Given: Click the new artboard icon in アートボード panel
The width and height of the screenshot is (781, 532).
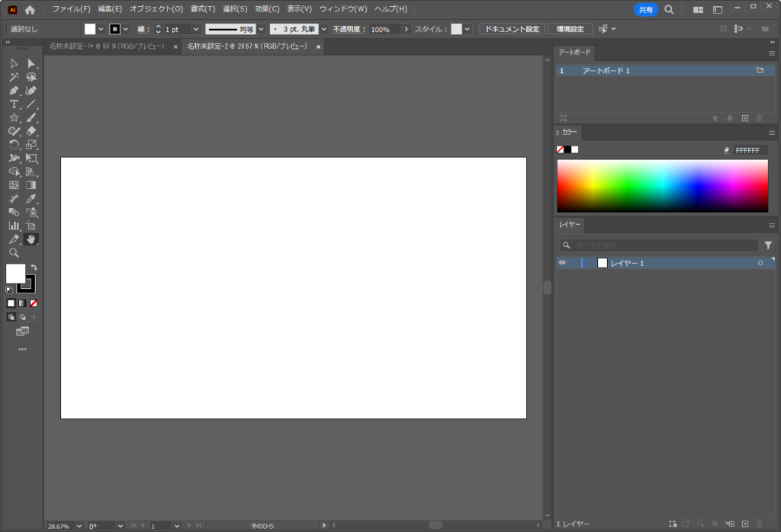Looking at the screenshot, I should pyautogui.click(x=745, y=118).
